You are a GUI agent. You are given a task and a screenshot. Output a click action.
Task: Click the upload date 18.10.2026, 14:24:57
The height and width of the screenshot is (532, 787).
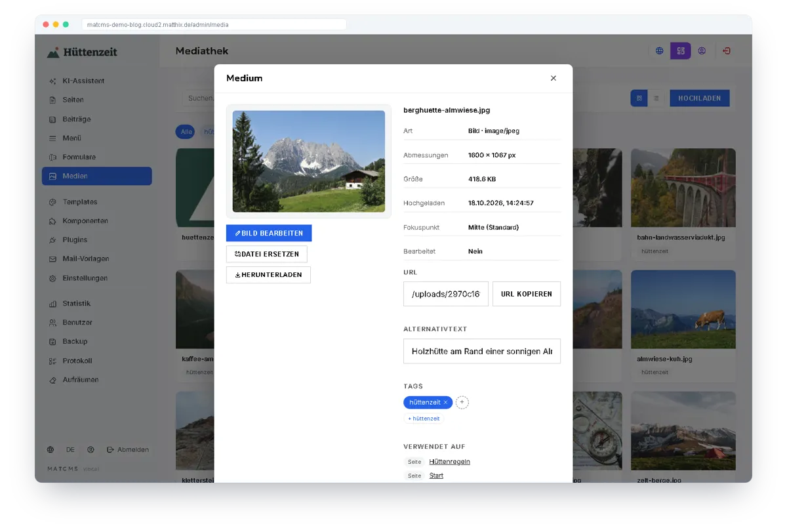click(501, 203)
